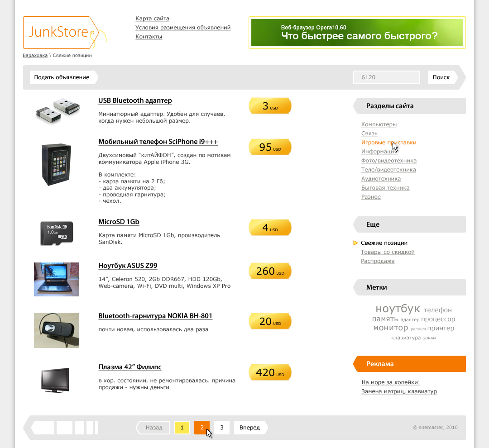Select page 1 in pagination

point(182,428)
